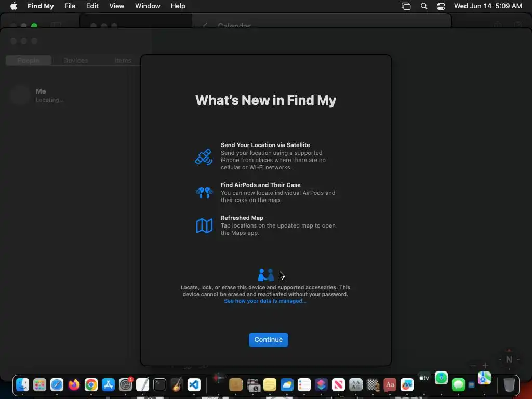Open Messages from the dock
The height and width of the screenshot is (399, 532).
458,385
